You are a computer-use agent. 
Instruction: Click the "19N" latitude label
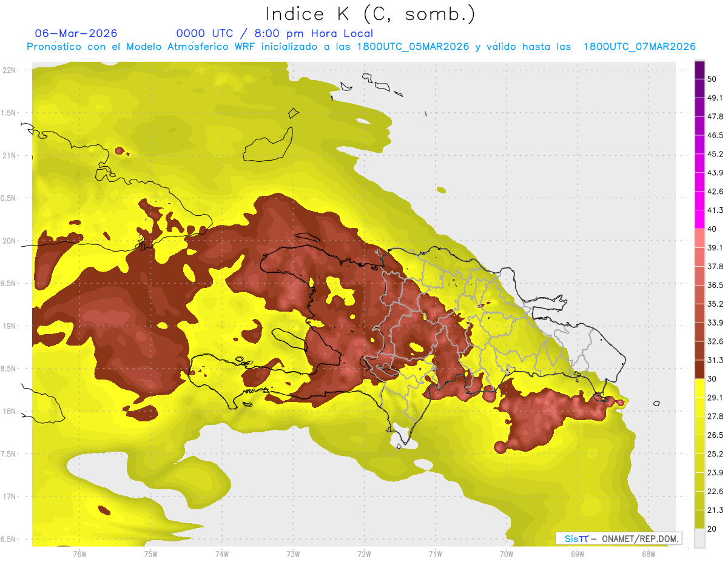[x=9, y=326]
